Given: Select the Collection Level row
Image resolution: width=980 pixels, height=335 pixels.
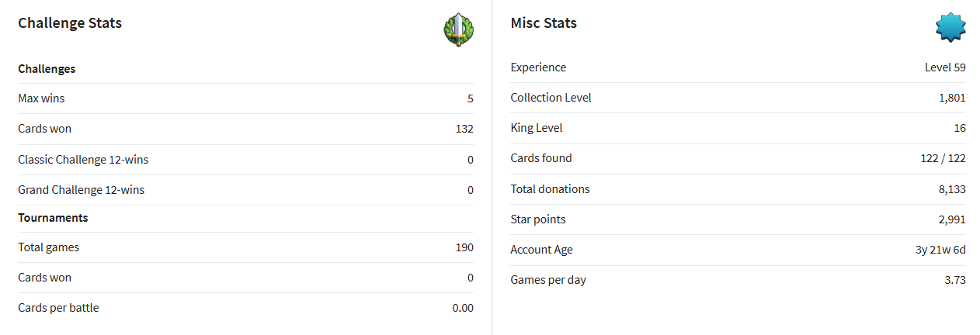Looking at the screenshot, I should [738, 98].
